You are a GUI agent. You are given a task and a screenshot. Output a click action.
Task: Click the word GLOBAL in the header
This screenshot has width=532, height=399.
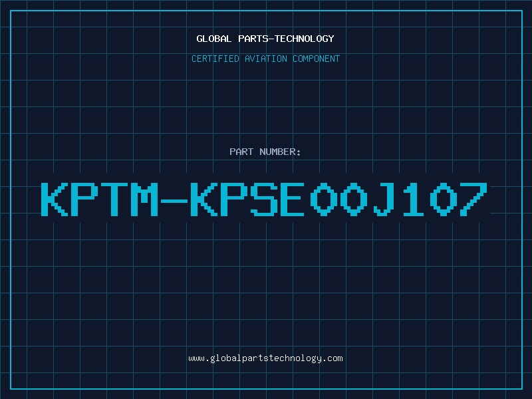[x=214, y=39]
